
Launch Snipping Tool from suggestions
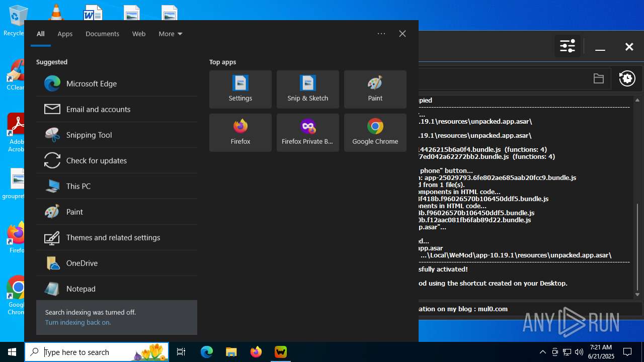[117, 135]
